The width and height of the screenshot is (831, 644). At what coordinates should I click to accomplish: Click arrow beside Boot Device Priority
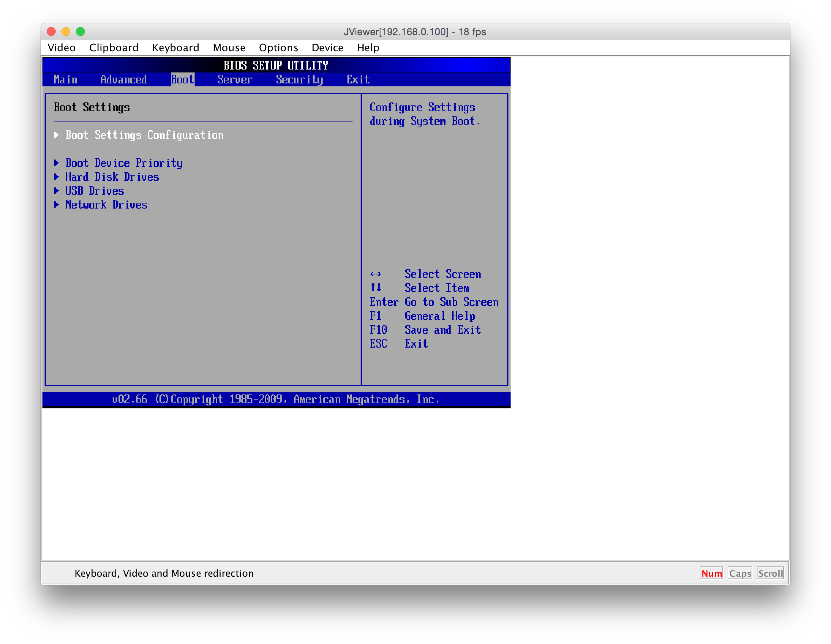[57, 163]
